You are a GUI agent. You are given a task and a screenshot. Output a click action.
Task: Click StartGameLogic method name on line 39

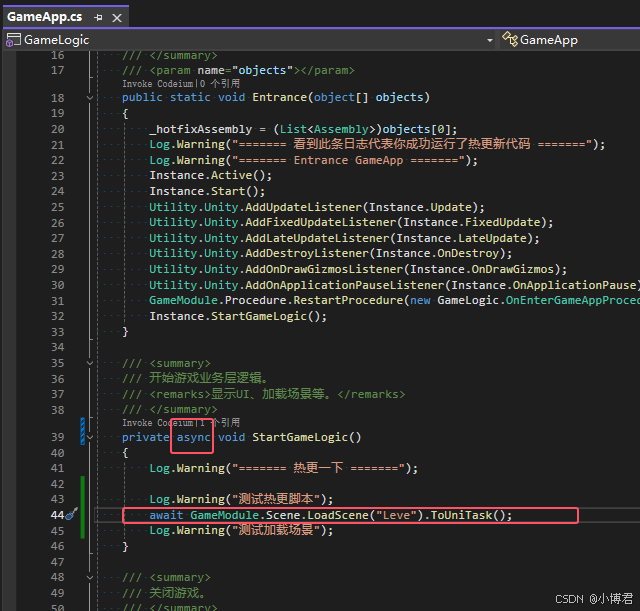click(300, 438)
